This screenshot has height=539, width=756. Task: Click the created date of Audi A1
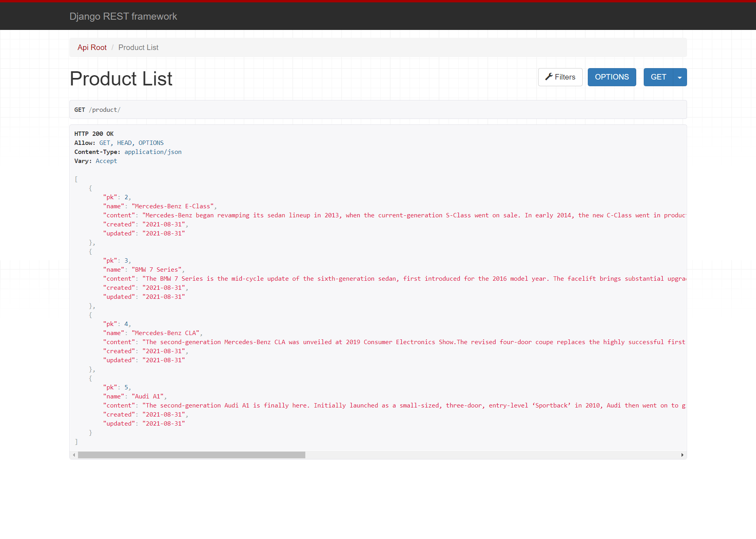point(163,415)
